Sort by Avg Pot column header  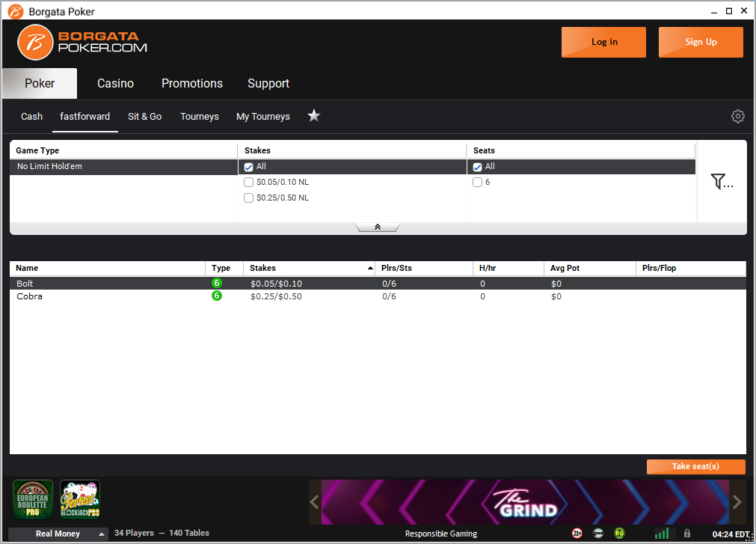590,268
